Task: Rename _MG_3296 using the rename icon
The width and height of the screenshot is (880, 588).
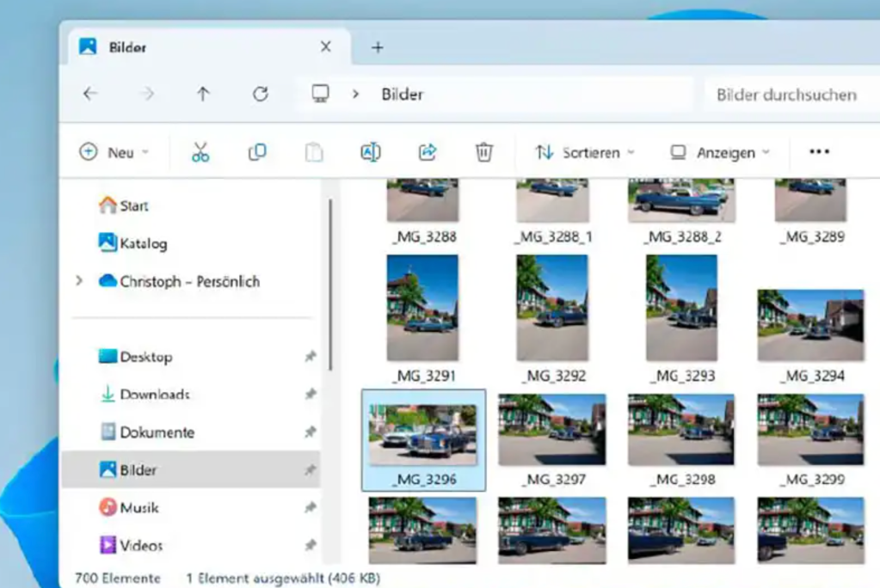Action: pos(370,152)
